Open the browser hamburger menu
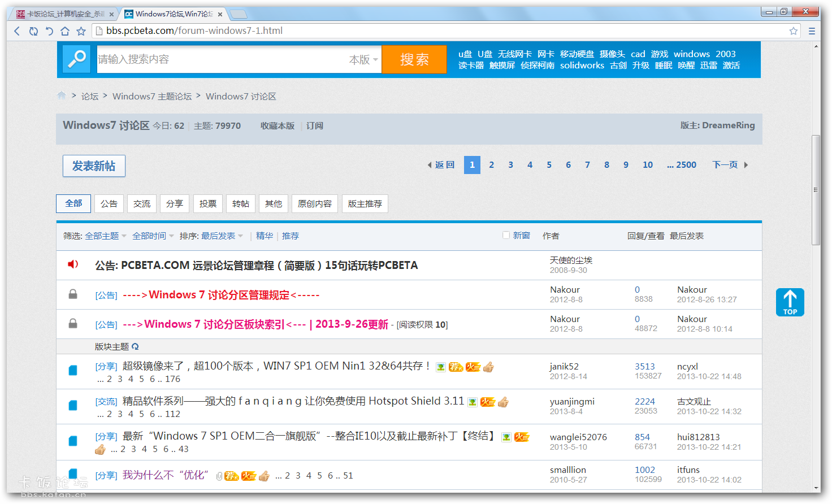The height and width of the screenshot is (504, 832). tap(812, 31)
